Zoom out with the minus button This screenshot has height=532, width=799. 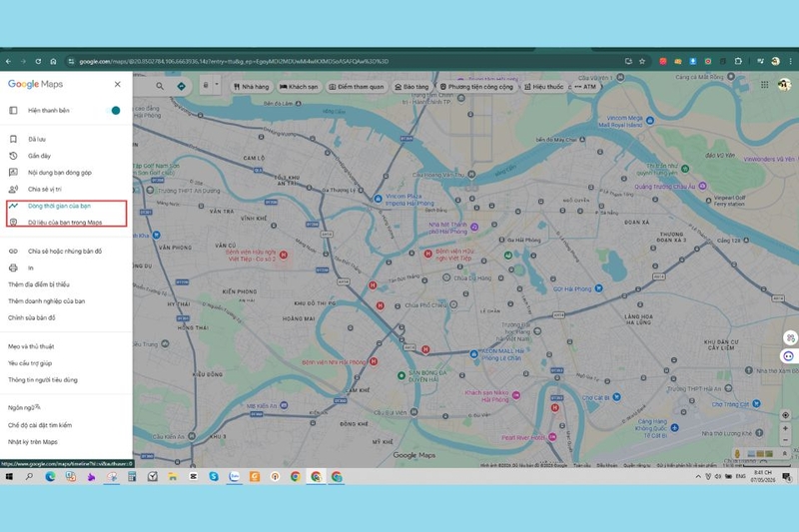click(785, 440)
